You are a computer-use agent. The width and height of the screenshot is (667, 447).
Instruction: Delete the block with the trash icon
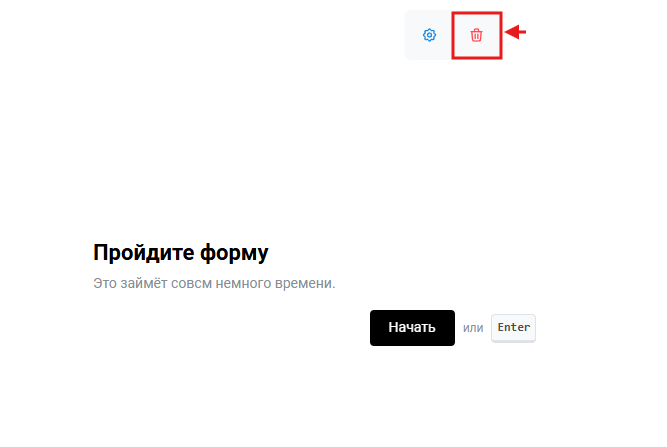pyautogui.click(x=476, y=35)
